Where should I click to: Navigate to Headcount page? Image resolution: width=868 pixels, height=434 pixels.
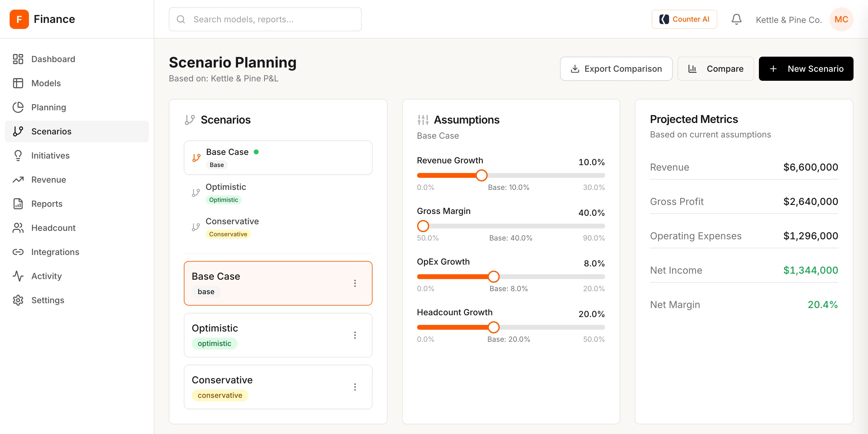pos(77,228)
